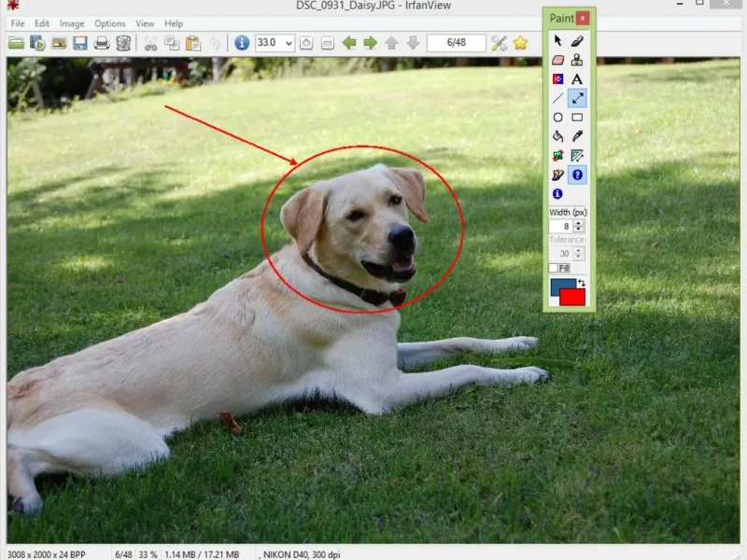Pick the red background color swatch

coord(572,298)
